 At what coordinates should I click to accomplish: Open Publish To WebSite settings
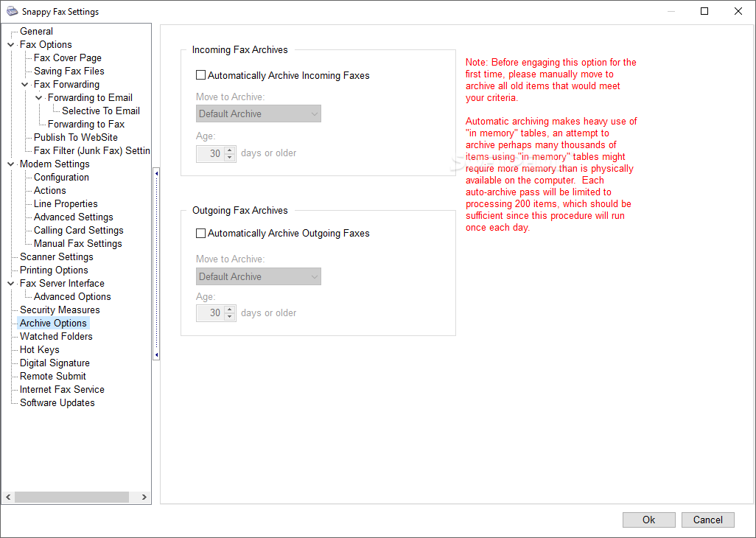pos(76,137)
